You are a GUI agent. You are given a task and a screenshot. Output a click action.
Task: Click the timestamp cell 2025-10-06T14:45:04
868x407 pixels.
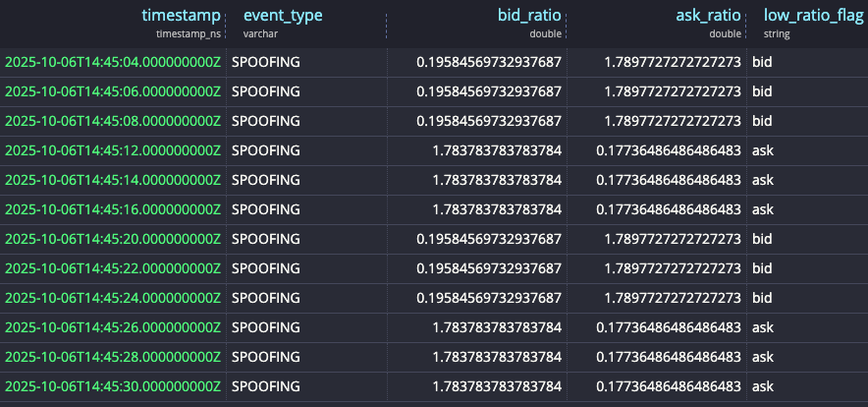coord(114,62)
